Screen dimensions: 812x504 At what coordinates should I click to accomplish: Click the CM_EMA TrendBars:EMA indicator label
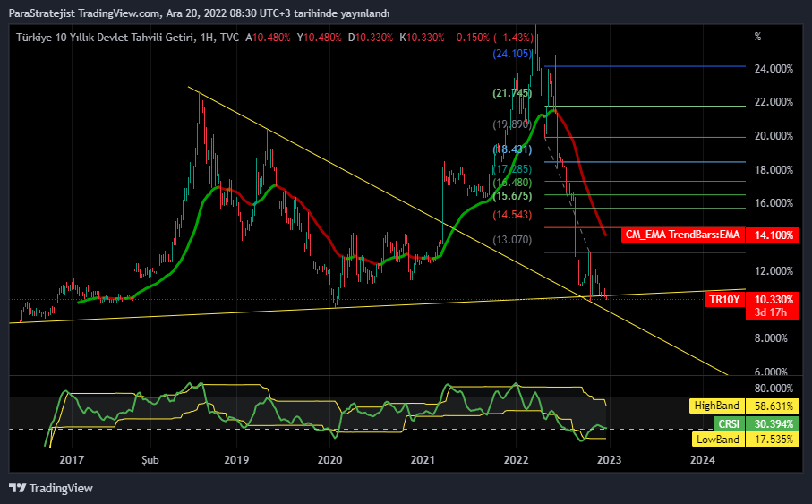coord(682,235)
